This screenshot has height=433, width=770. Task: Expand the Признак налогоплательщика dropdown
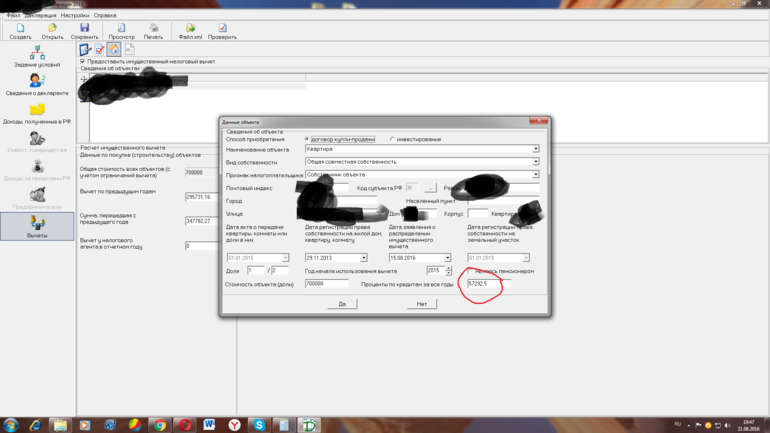point(535,175)
